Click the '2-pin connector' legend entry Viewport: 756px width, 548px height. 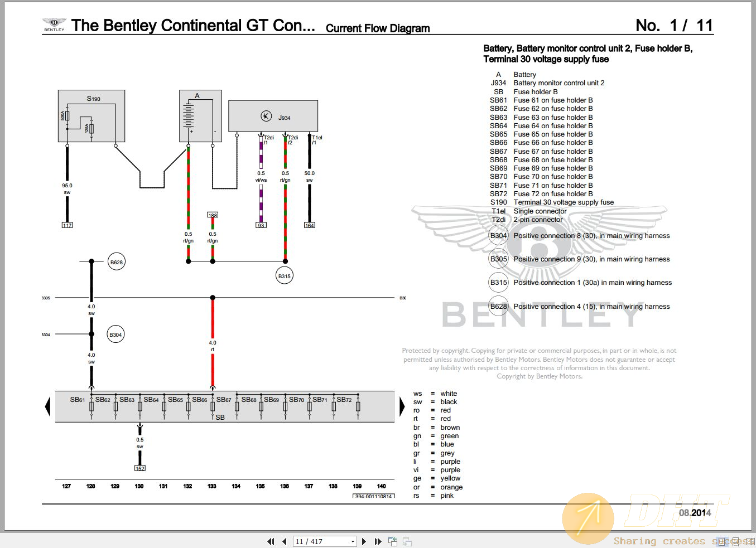pos(538,220)
